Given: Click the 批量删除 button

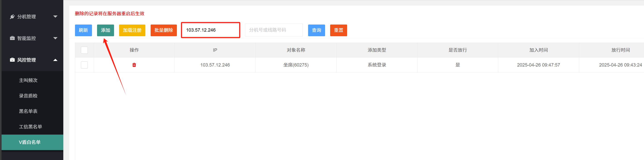Looking at the screenshot, I should click(x=163, y=30).
